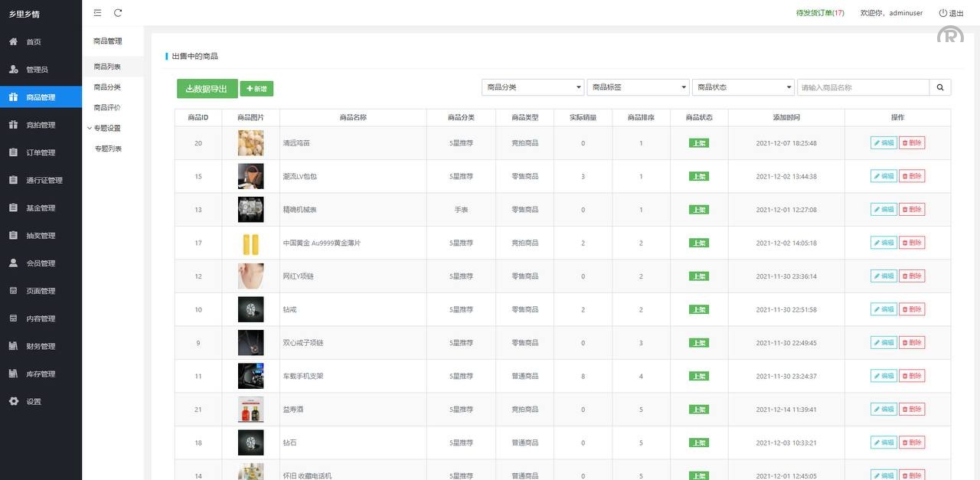Delete the 潮流LV包包 product row
Image resolution: width=980 pixels, height=480 pixels.
point(912,176)
